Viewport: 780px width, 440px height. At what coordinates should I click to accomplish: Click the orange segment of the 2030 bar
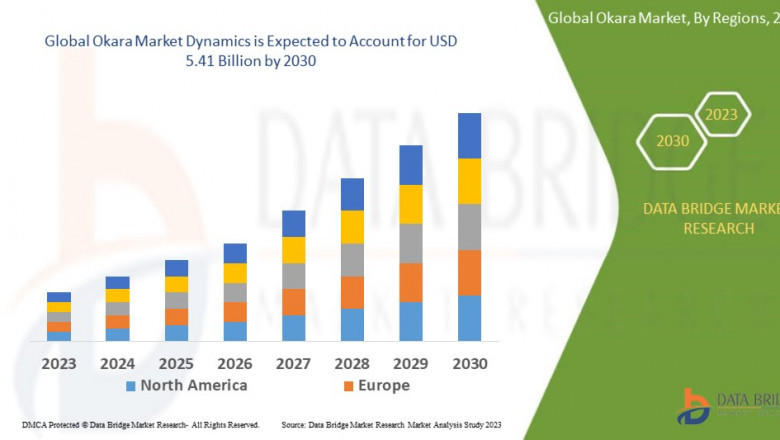(470, 273)
